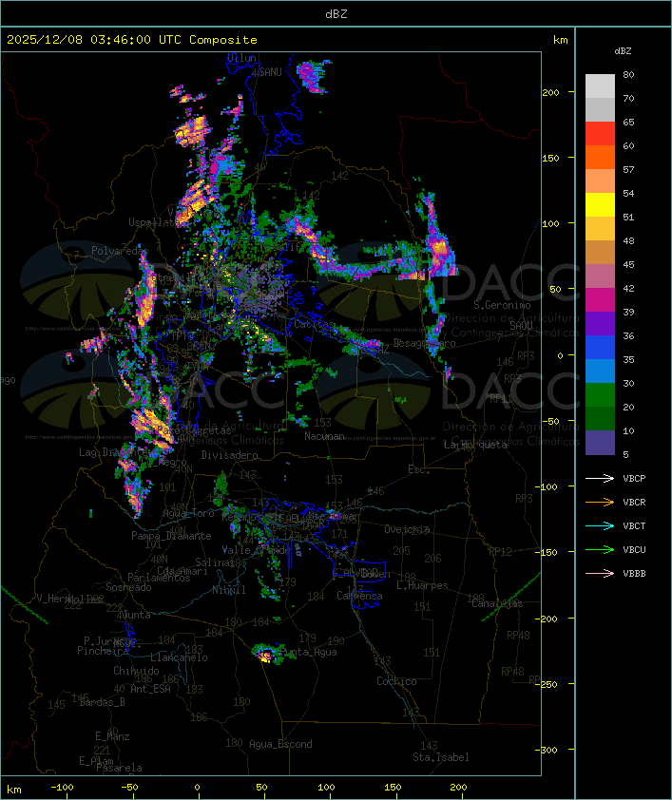Screen dimensions: 672x800
Task: Click the VBCT legend label
Action: click(634, 526)
